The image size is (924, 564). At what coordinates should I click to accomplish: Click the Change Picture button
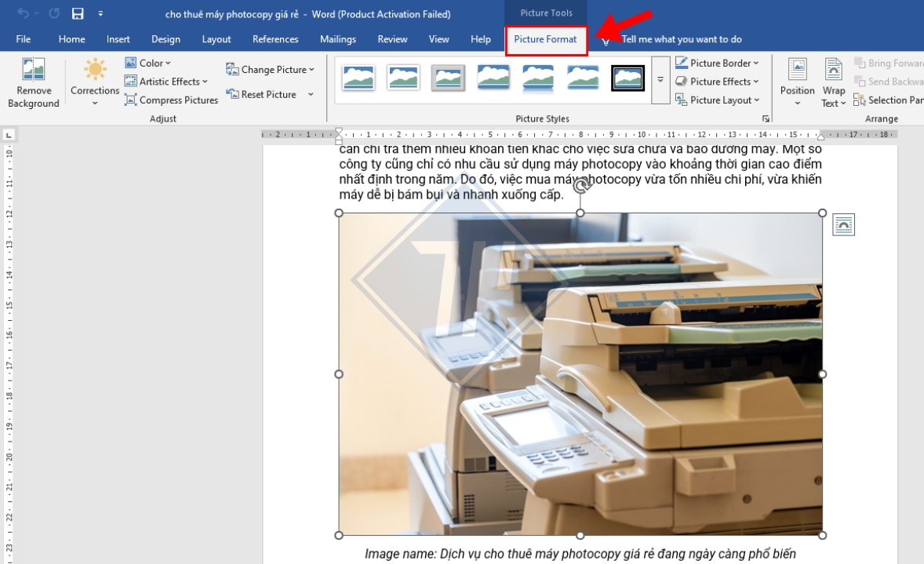pyautogui.click(x=270, y=70)
